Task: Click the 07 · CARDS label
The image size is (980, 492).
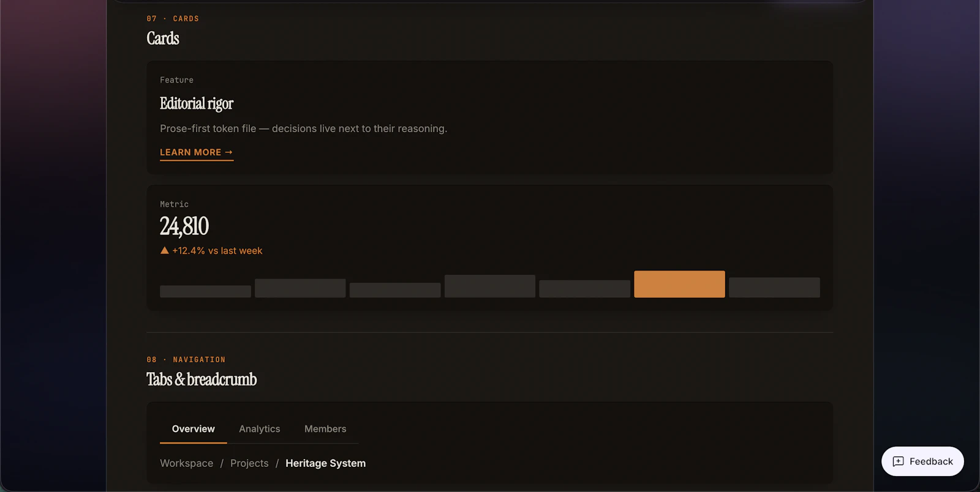Action: point(173,19)
